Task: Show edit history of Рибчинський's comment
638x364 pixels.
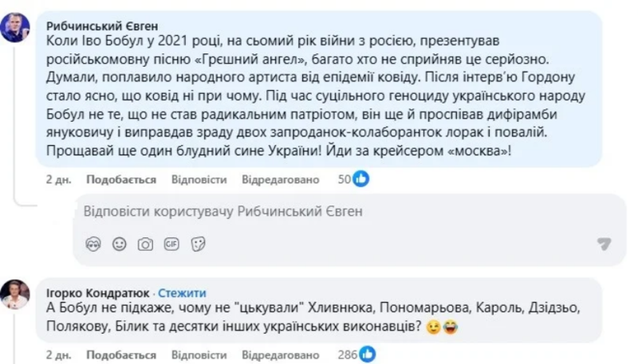Action: coord(281,180)
